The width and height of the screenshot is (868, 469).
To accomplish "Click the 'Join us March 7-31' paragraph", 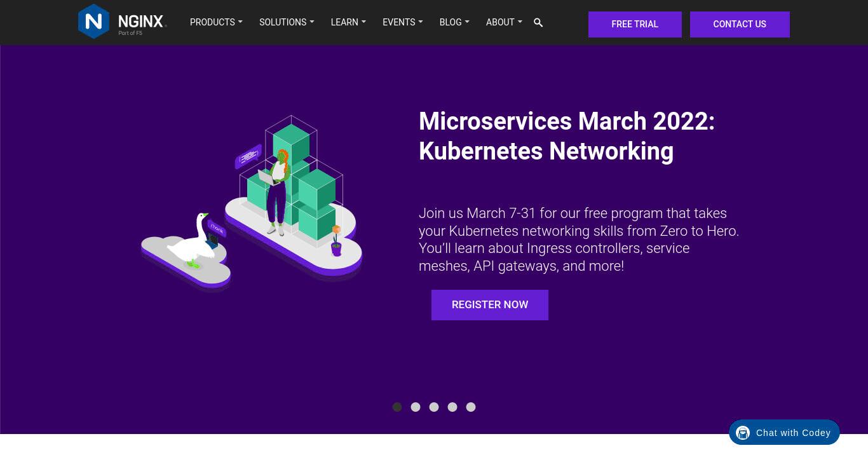I will (x=579, y=240).
